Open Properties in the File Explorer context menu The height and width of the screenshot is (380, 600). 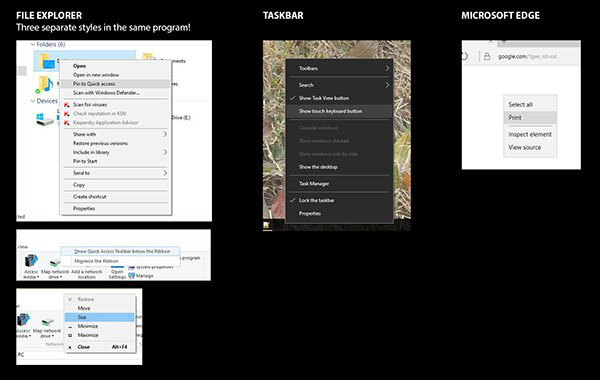point(116,209)
